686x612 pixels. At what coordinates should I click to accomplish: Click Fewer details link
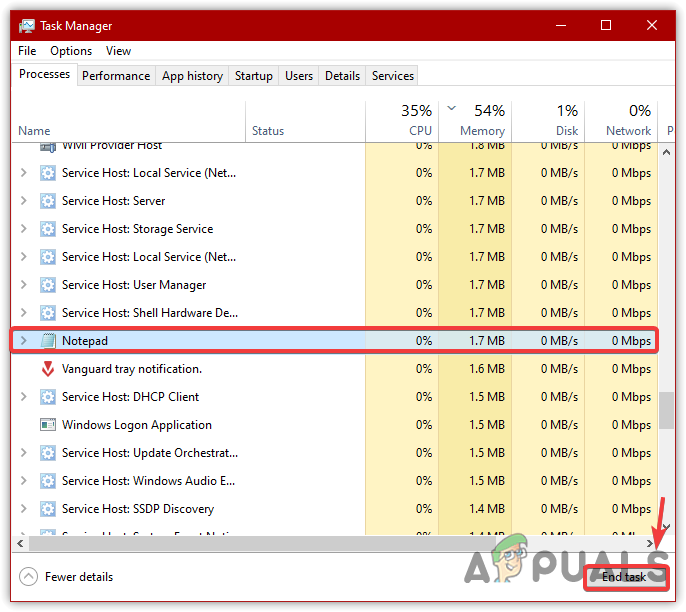[x=79, y=577]
